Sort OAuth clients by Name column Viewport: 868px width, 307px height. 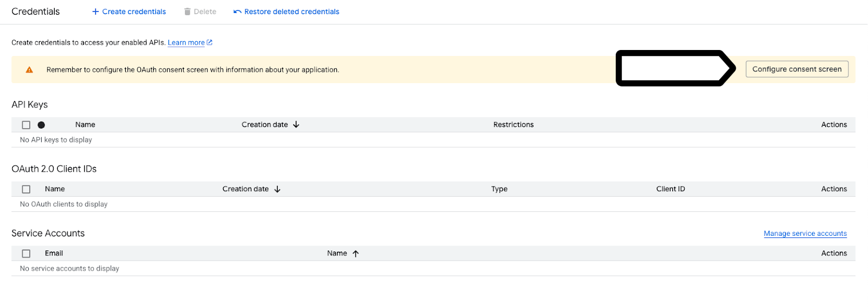click(x=55, y=189)
